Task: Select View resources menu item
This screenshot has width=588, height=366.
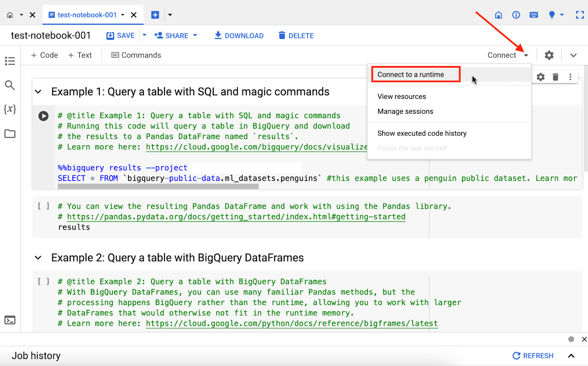Action: [449, 97]
